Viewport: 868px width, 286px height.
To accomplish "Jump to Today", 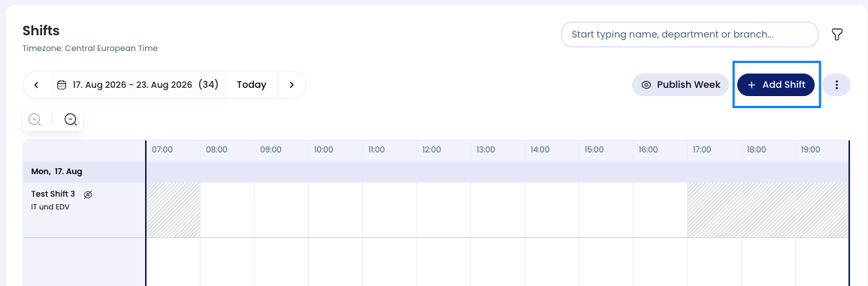I will tap(251, 85).
